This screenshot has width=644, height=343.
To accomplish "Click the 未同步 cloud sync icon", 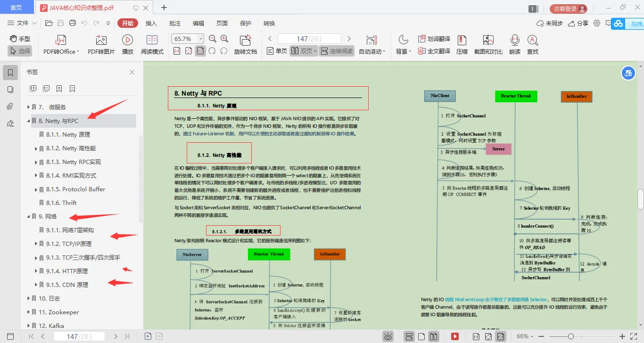I will [x=550, y=23].
